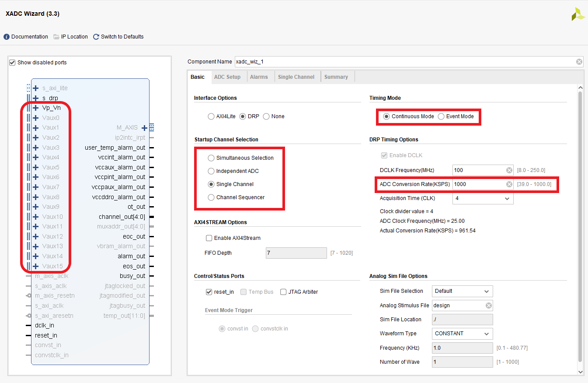
Task: Expand the Vaux9 port plus icon
Action: (36, 207)
